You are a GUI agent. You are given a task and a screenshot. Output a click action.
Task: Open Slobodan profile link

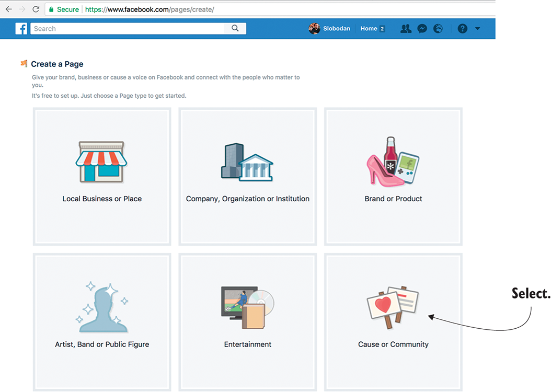click(330, 29)
